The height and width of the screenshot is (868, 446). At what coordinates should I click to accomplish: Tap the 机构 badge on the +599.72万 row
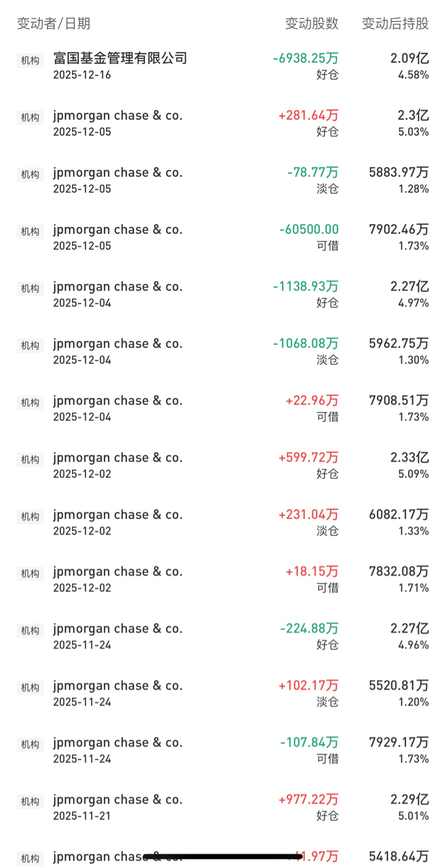coord(30,460)
